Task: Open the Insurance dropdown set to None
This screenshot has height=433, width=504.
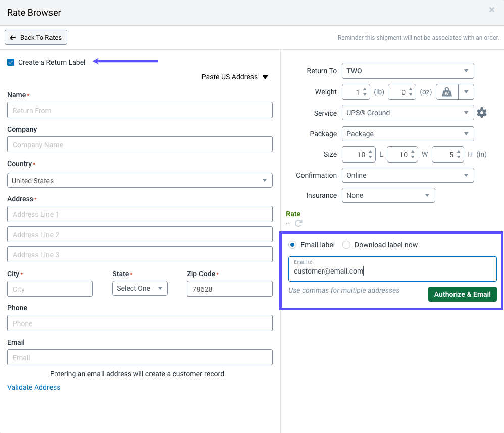Action: click(x=388, y=195)
